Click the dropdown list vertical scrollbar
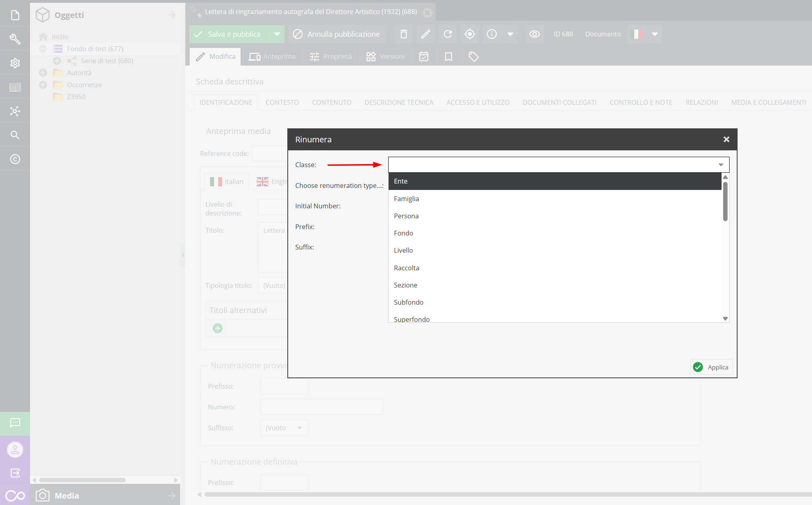The width and height of the screenshot is (812, 505). pyautogui.click(x=725, y=202)
